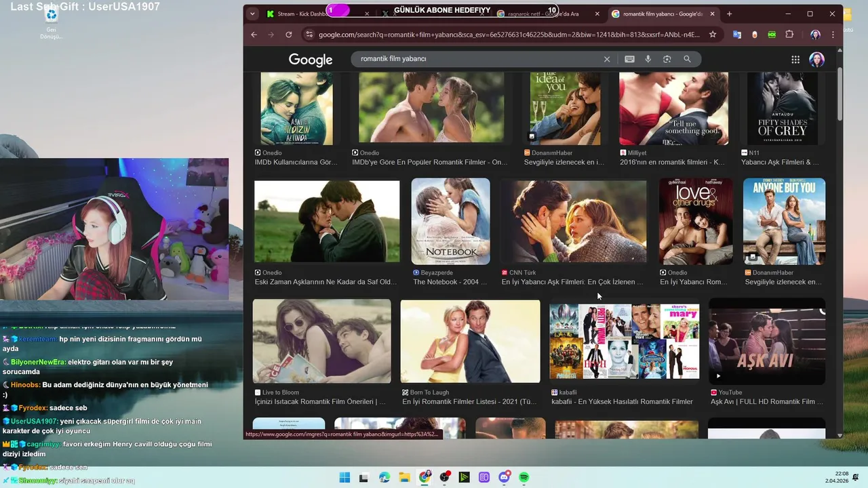The height and width of the screenshot is (488, 868).
Task: Open the Born To Laugh couple image
Action: [471, 341]
